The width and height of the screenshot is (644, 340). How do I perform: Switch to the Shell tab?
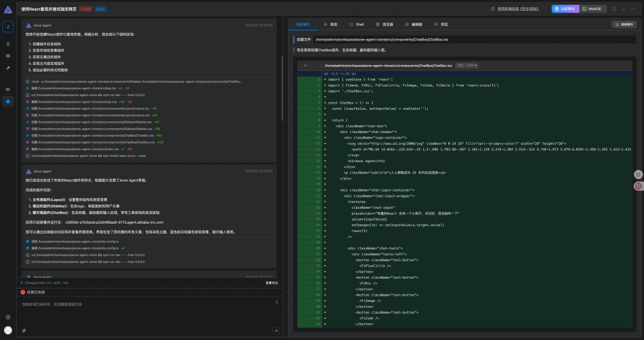pyautogui.click(x=357, y=24)
